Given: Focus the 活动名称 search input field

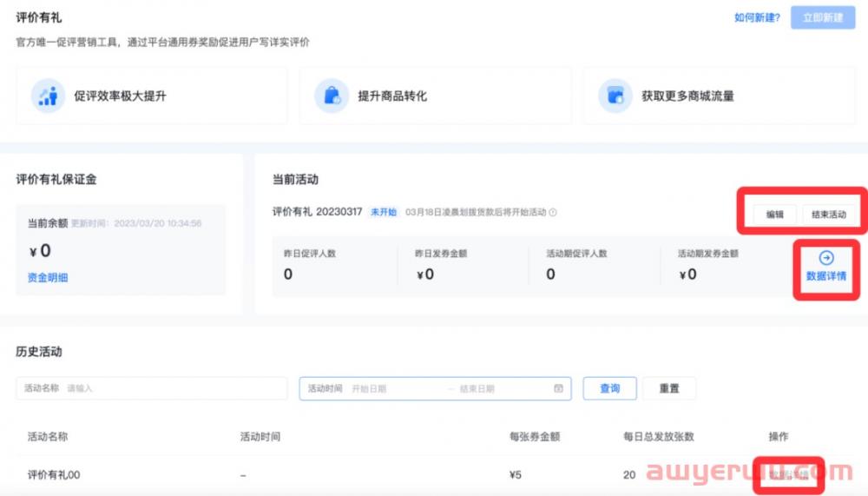Looking at the screenshot, I should pyautogui.click(x=174, y=388).
